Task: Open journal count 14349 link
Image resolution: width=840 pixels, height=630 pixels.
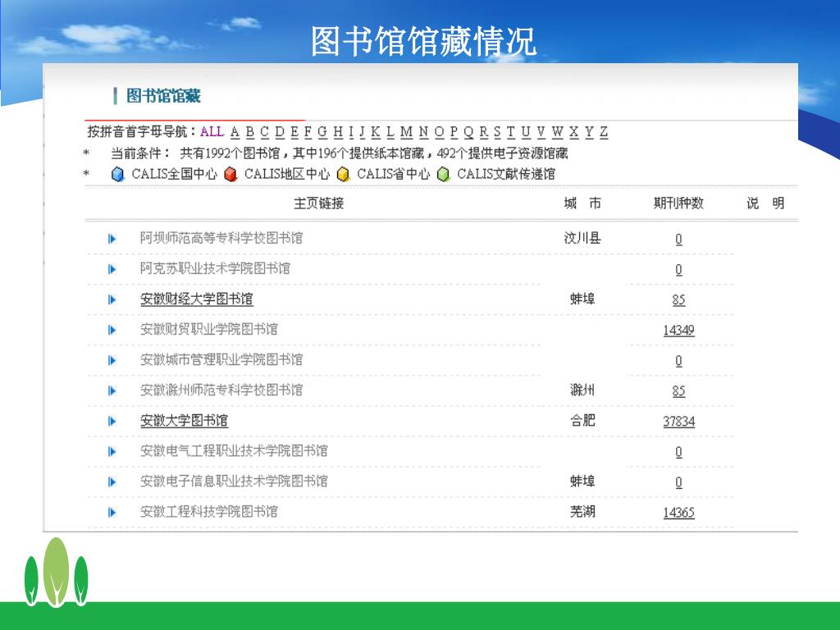Action: tap(678, 330)
